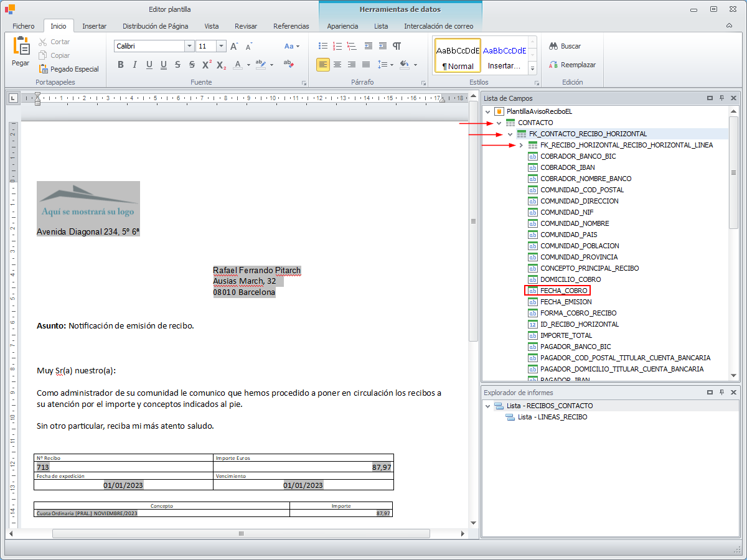This screenshot has height=560, width=747.
Task: Apply superscript formatting
Action: [207, 65]
